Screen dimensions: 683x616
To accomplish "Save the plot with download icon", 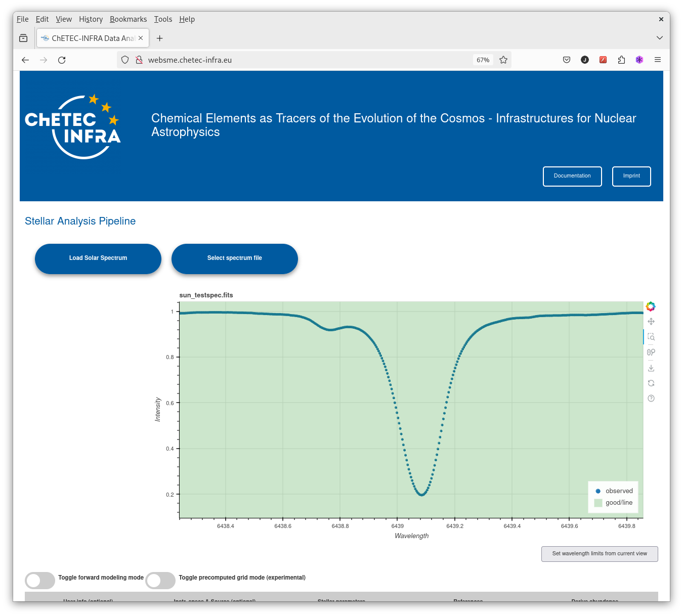I will [x=651, y=368].
